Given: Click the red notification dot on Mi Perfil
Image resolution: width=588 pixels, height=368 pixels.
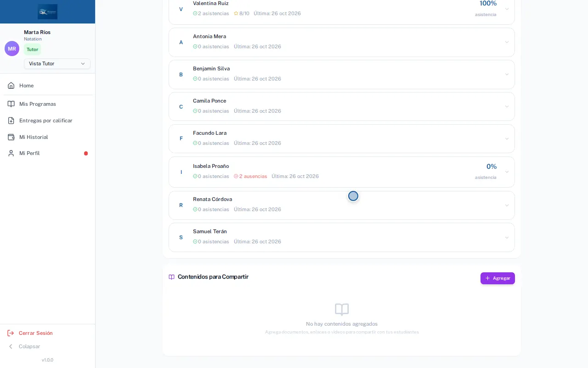Looking at the screenshot, I should pos(86,153).
